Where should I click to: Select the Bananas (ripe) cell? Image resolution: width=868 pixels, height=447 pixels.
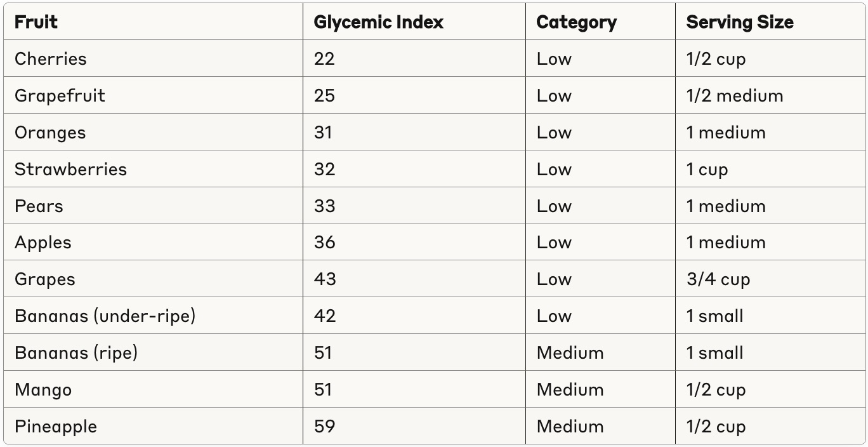point(76,353)
